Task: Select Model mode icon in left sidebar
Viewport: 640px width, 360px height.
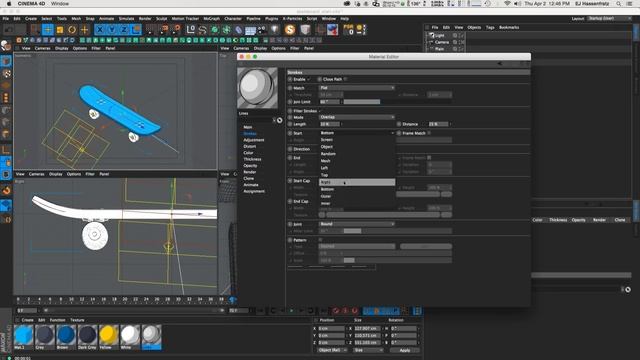Action: 6,61
